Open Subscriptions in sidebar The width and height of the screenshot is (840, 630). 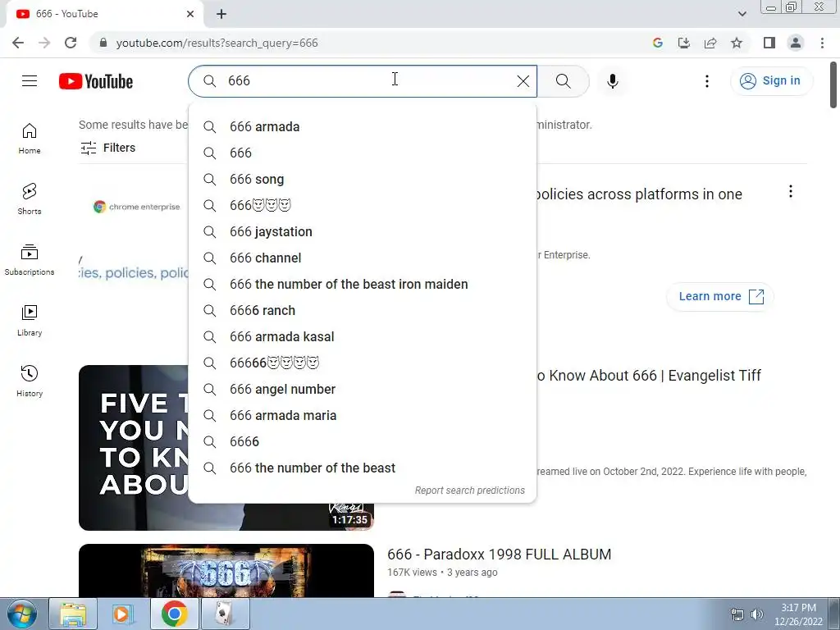pos(30,260)
